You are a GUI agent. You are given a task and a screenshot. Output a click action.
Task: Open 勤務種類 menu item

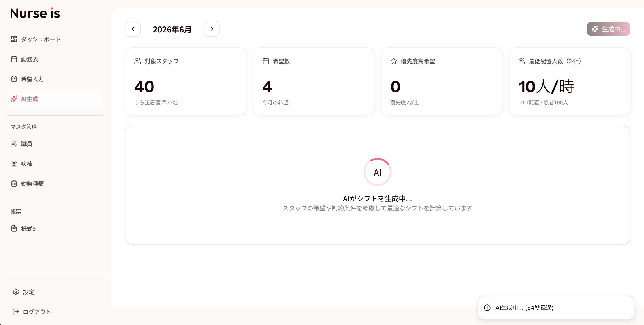[55, 184]
